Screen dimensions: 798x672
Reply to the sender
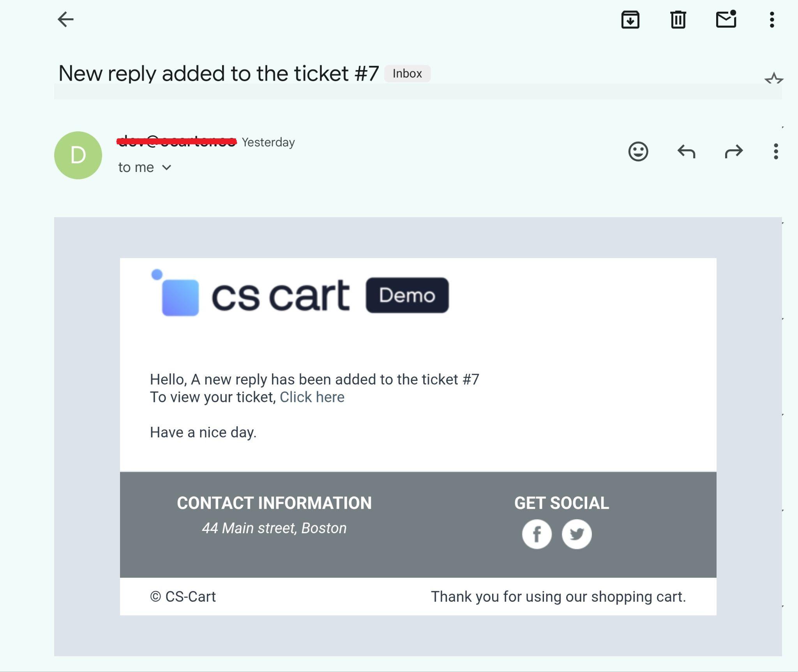[x=686, y=151]
